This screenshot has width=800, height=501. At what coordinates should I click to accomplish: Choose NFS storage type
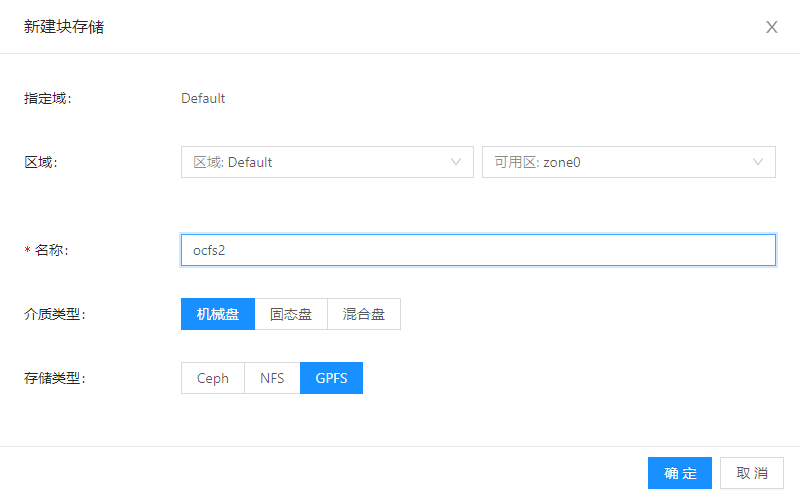tap(272, 378)
